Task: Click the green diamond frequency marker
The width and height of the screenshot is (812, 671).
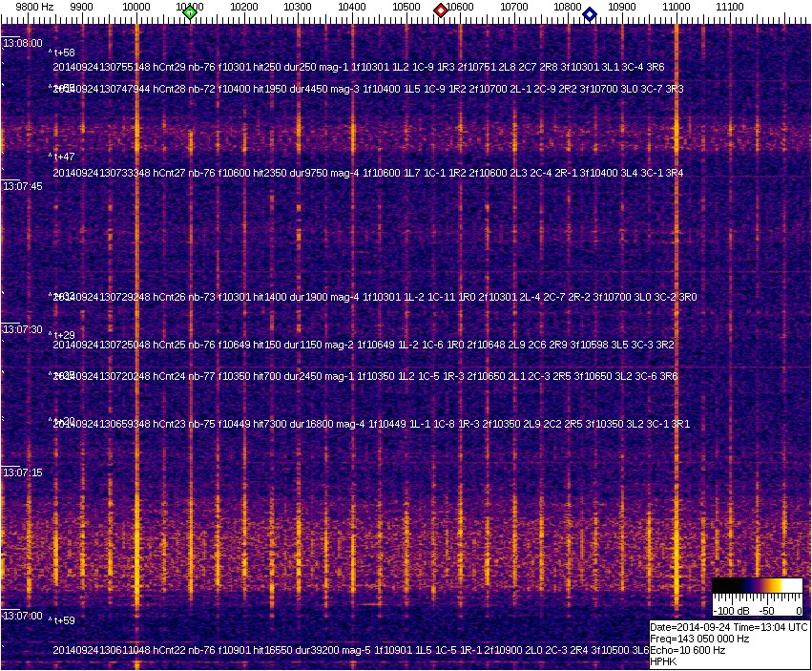Action: [x=190, y=12]
